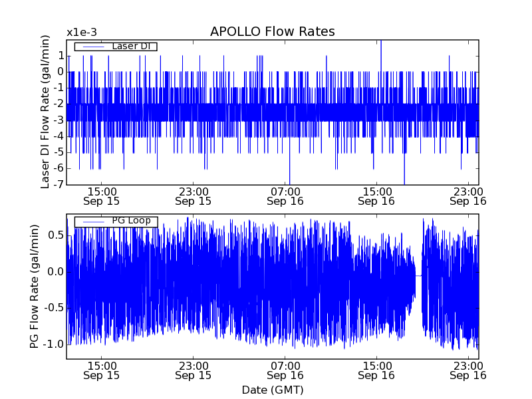This screenshot has width=532, height=399.
Task: Click the PG Flow Rate (gal/min) axis label
Action: [35, 287]
